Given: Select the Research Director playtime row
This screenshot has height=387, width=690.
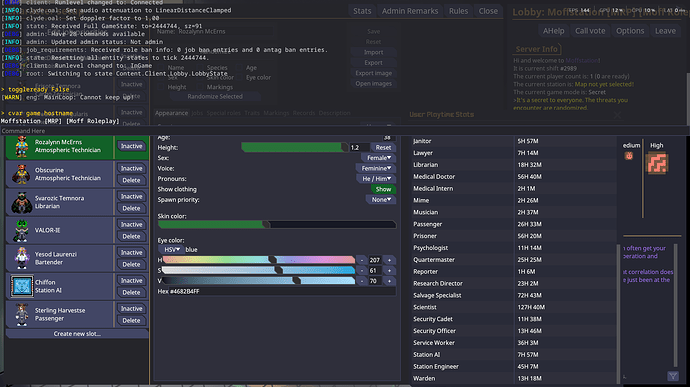Looking at the screenshot, I should coord(514,284).
